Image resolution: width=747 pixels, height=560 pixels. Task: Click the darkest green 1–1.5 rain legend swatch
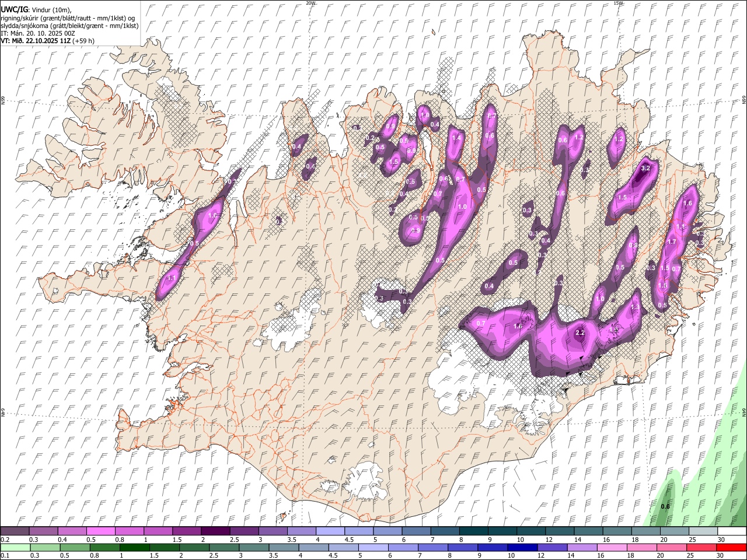point(134,548)
